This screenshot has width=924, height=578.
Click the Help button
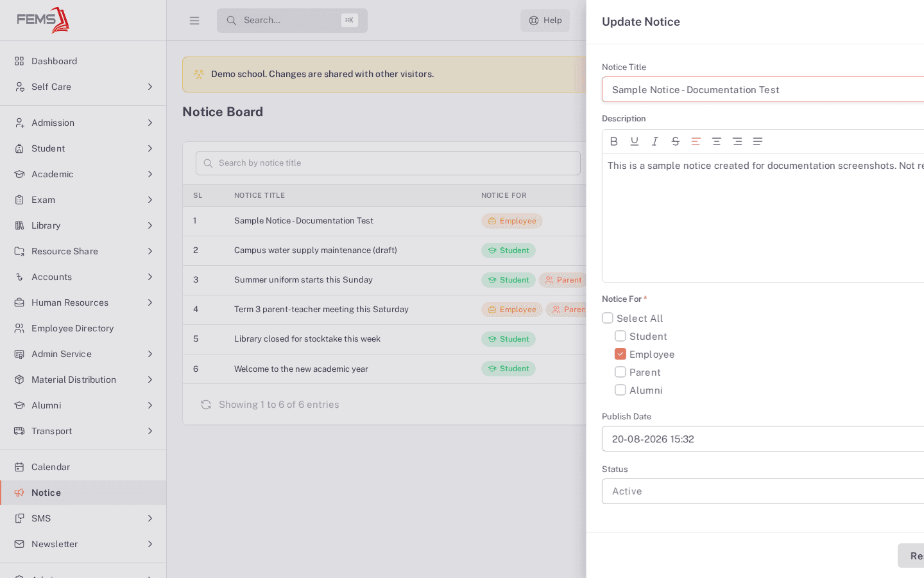(545, 21)
